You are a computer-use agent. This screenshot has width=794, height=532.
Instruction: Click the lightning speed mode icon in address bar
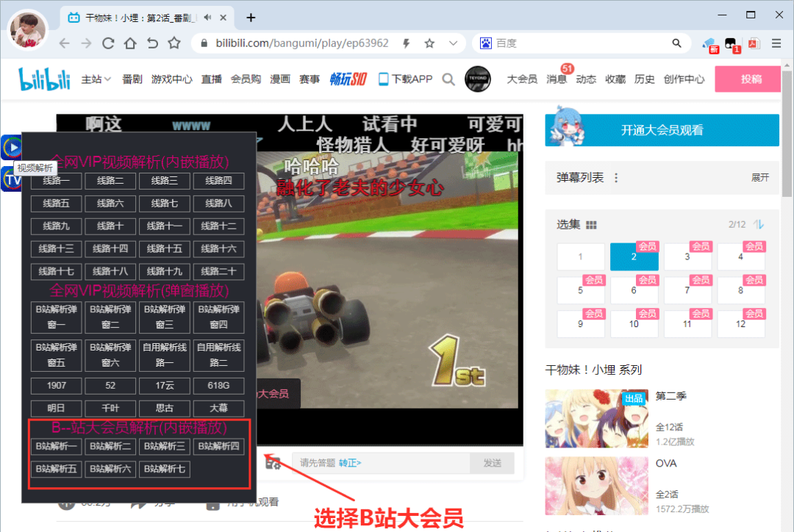[406, 43]
